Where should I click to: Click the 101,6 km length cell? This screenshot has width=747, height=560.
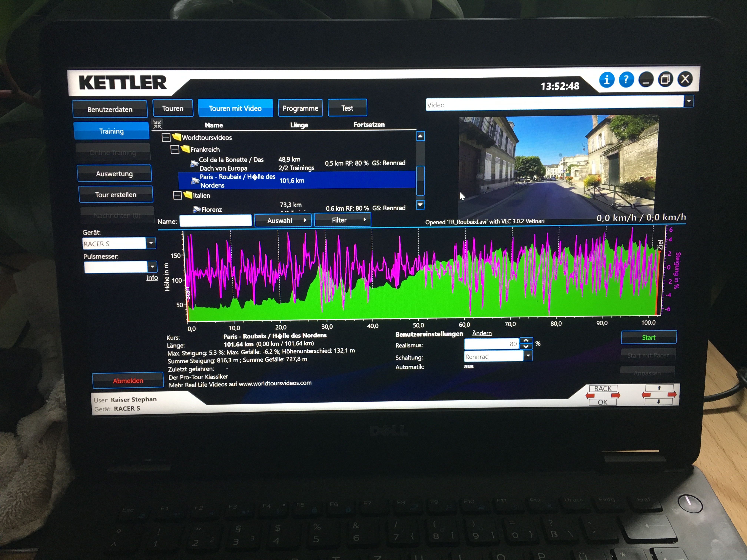pyautogui.click(x=292, y=181)
